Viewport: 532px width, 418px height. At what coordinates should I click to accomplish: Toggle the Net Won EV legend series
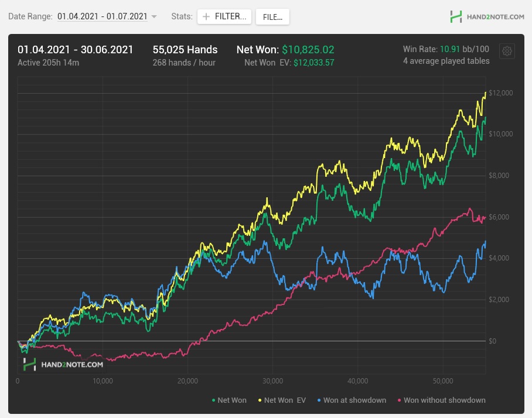[x=282, y=400]
